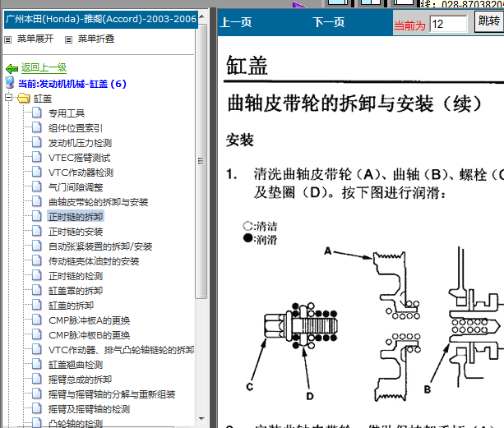The width and height of the screenshot is (504, 428).
Task: Open 缸盖的拆卸 entry
Action: pyautogui.click(x=71, y=306)
